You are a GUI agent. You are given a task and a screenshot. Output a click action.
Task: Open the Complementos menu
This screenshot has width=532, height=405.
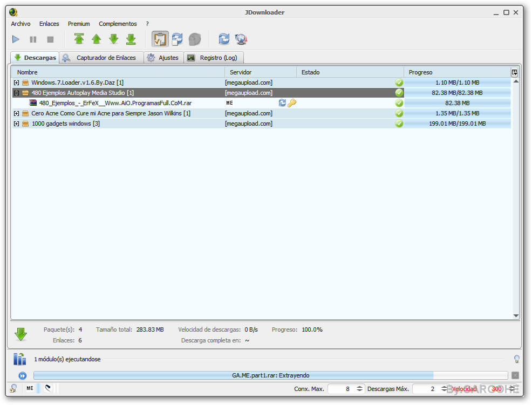tap(118, 24)
